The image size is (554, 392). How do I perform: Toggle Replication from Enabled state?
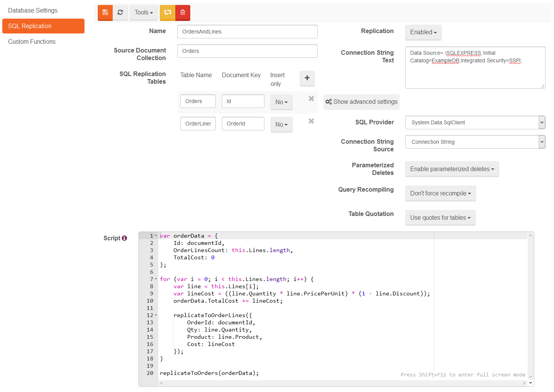423,32
